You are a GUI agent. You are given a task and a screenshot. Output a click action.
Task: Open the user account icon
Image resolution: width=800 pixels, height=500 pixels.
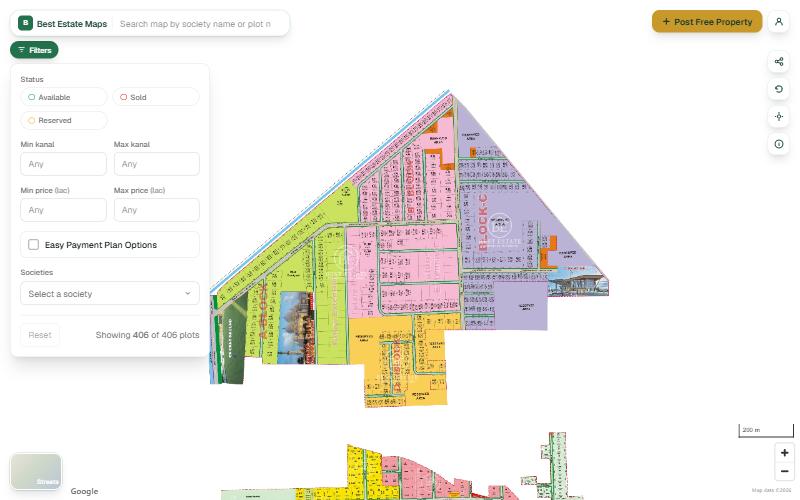pos(779,22)
